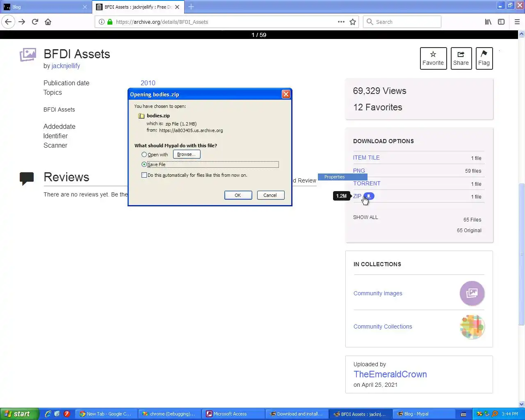Click the red Flash icon in quick launch
Image resolution: width=525 pixels, height=420 pixels.
66,414
